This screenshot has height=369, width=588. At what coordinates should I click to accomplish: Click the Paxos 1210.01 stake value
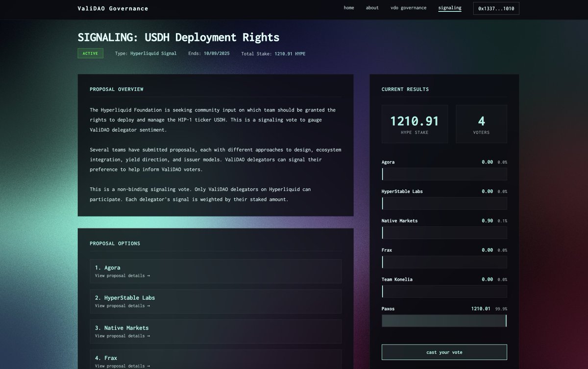coord(481,309)
